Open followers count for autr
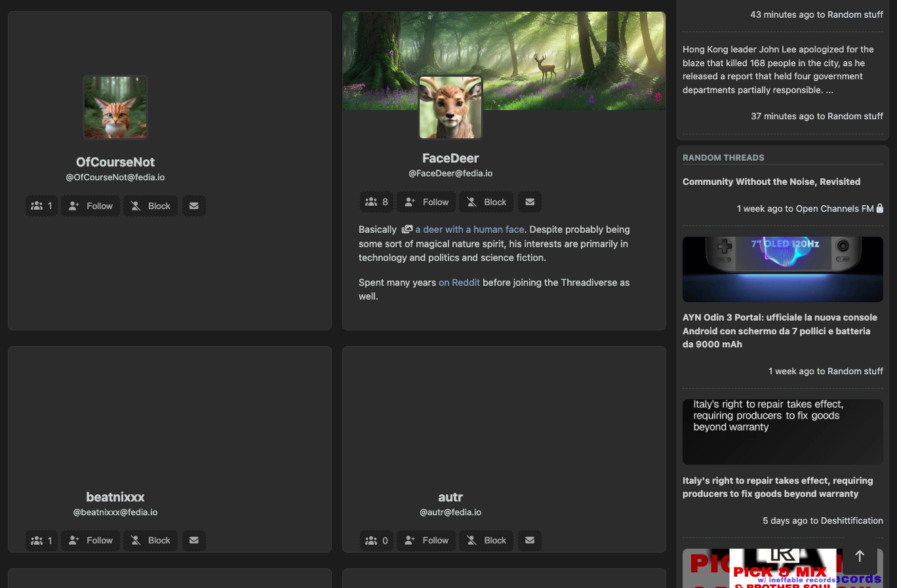This screenshot has width=897, height=588. (377, 540)
